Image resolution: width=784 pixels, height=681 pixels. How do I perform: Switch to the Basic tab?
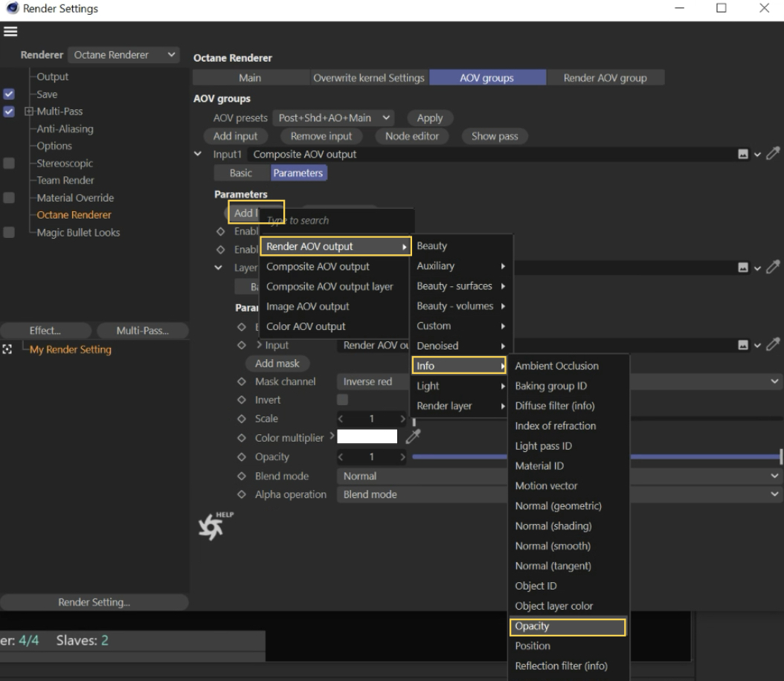pyautogui.click(x=241, y=173)
